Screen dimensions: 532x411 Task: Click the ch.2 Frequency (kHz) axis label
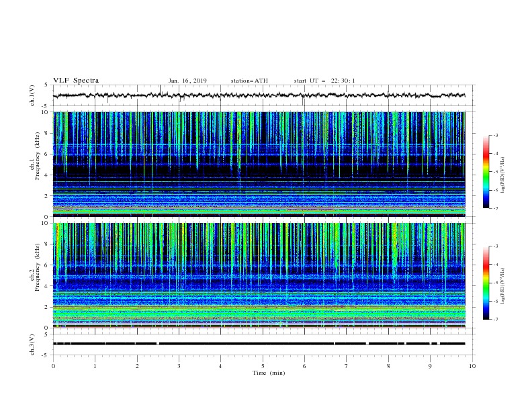(x=35, y=267)
